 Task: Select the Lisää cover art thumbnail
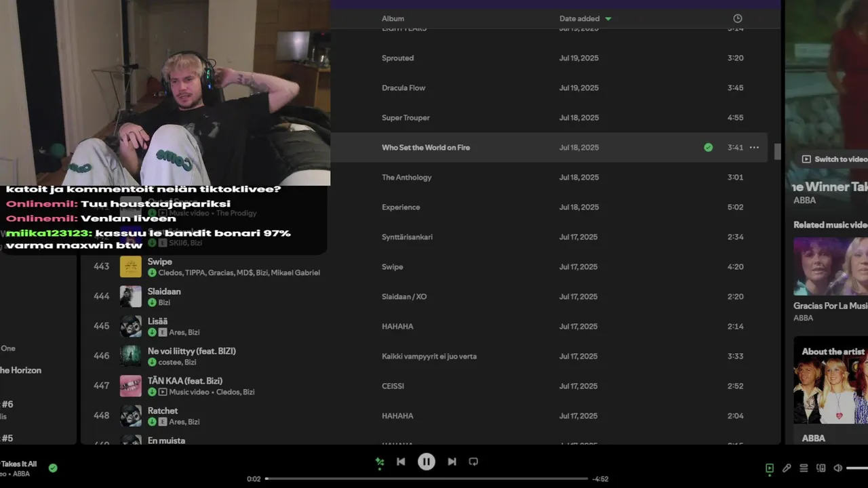point(131,326)
